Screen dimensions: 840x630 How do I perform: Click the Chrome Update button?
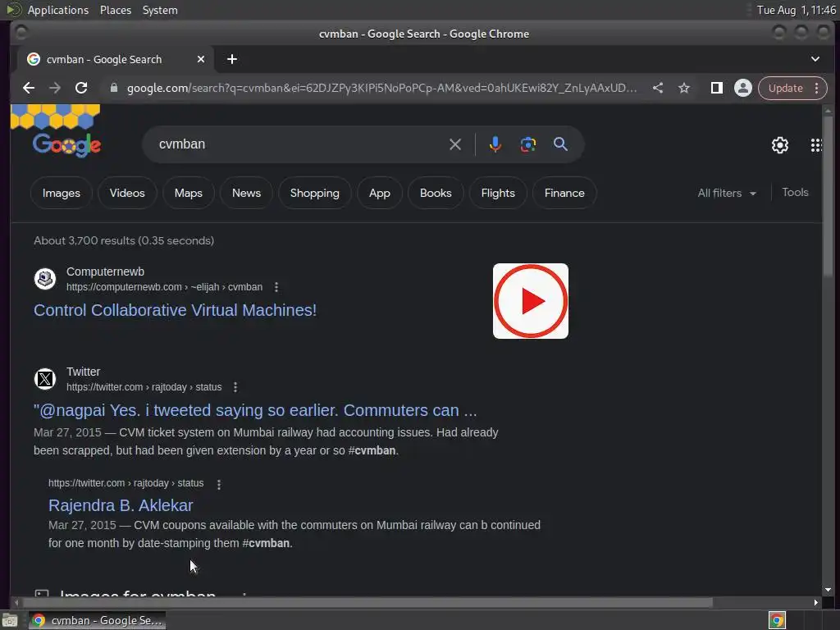(785, 88)
